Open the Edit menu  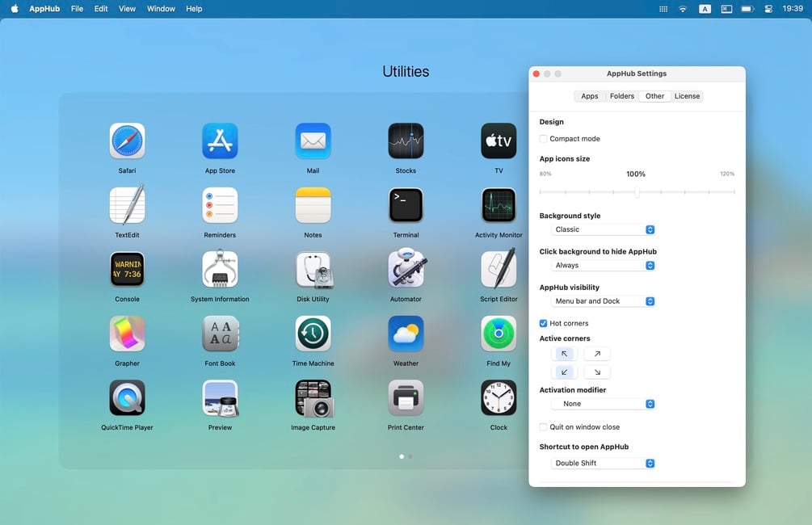[x=101, y=9]
